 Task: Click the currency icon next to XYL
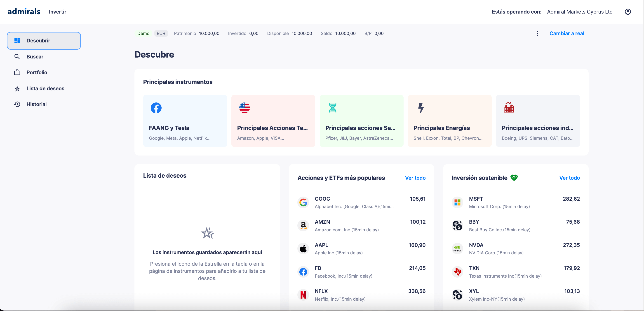pyautogui.click(x=458, y=295)
